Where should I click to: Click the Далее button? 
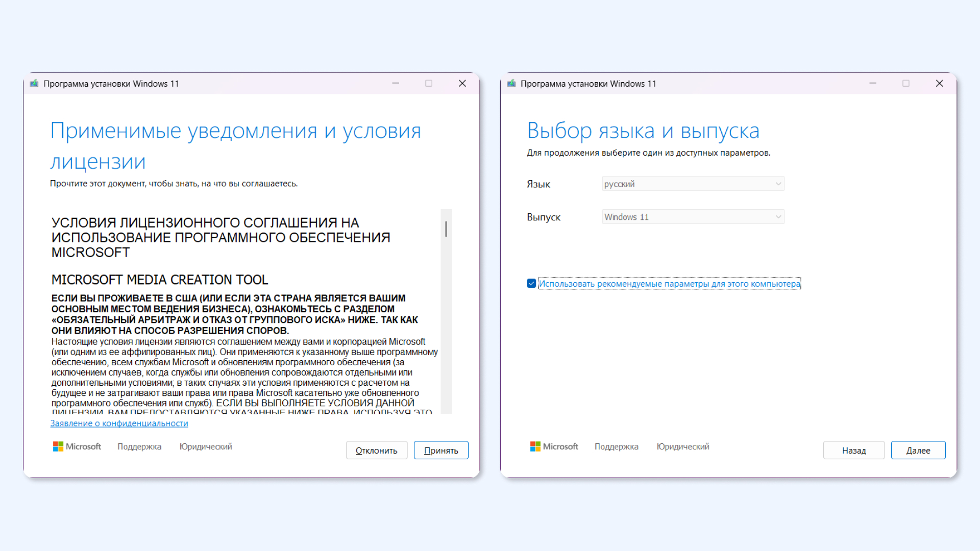[x=918, y=450]
